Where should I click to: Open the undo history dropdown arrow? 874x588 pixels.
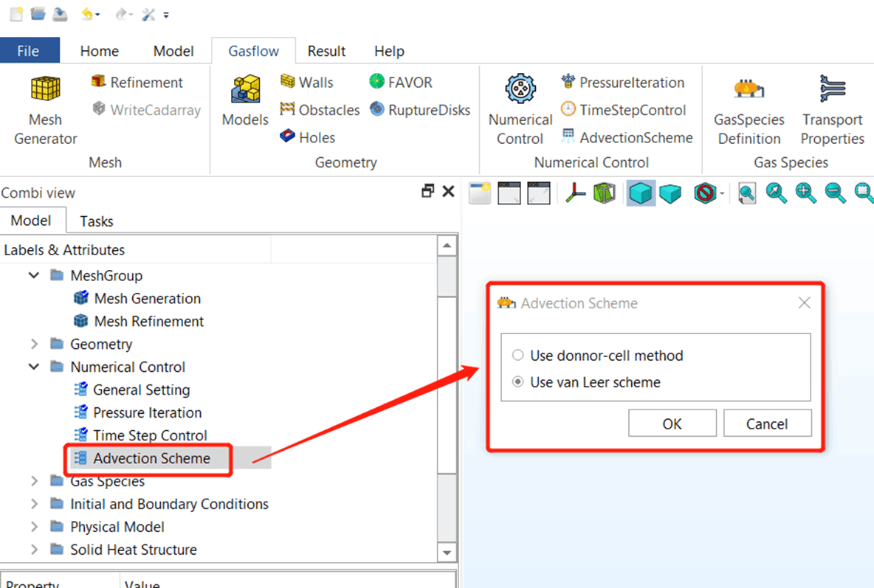click(98, 15)
